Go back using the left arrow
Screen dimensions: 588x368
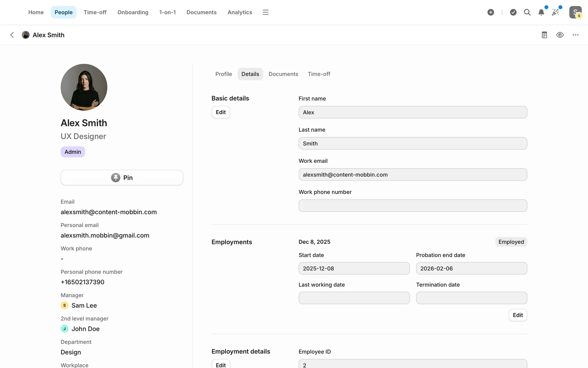point(12,35)
